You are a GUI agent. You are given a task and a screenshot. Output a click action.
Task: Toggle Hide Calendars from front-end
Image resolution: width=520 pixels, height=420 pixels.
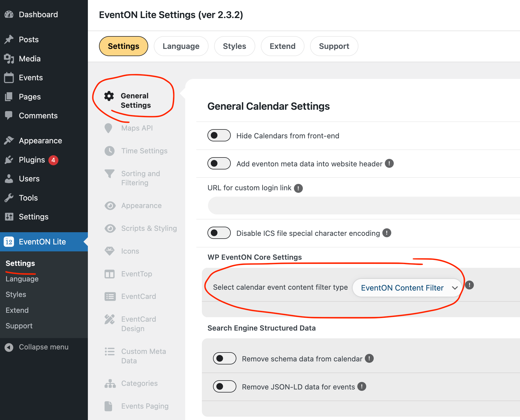[219, 136]
